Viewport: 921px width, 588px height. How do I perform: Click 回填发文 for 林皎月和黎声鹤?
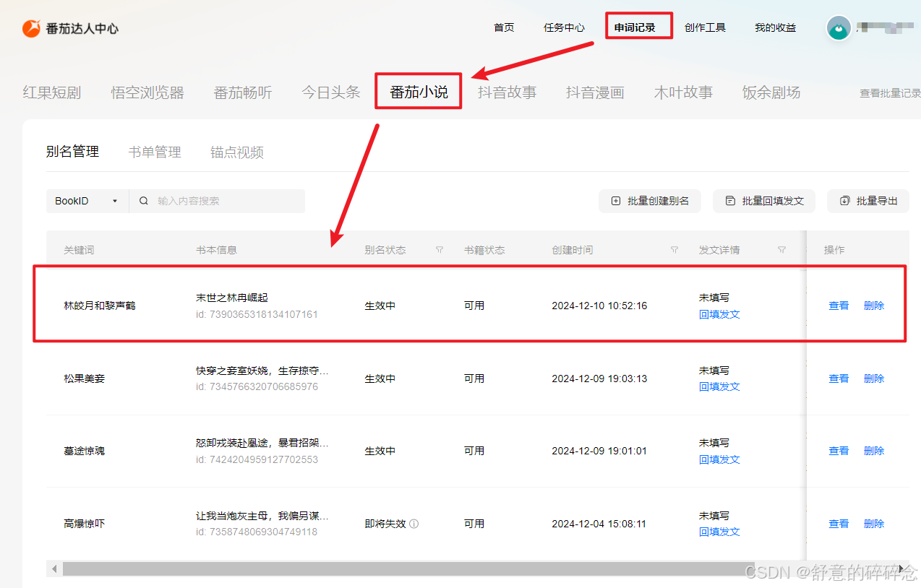click(x=719, y=314)
